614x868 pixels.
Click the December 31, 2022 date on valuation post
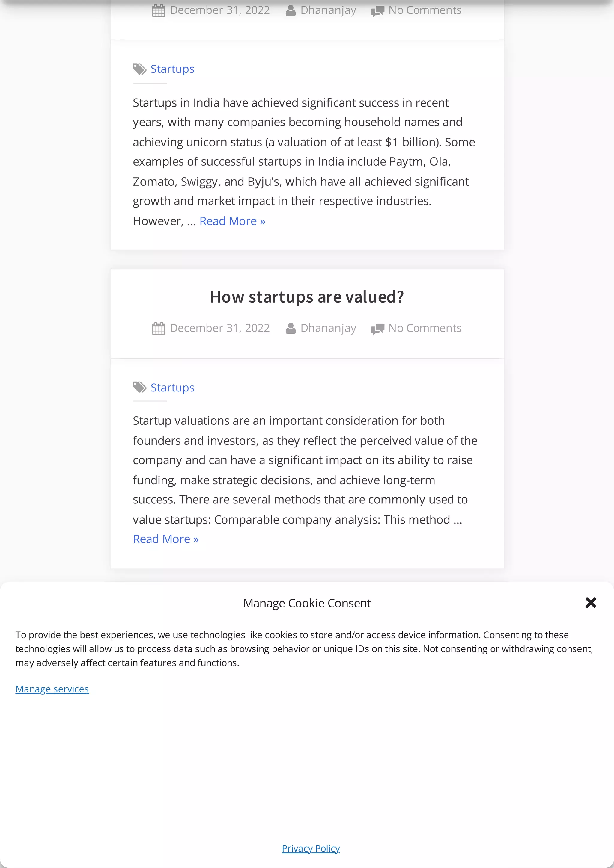point(219,328)
